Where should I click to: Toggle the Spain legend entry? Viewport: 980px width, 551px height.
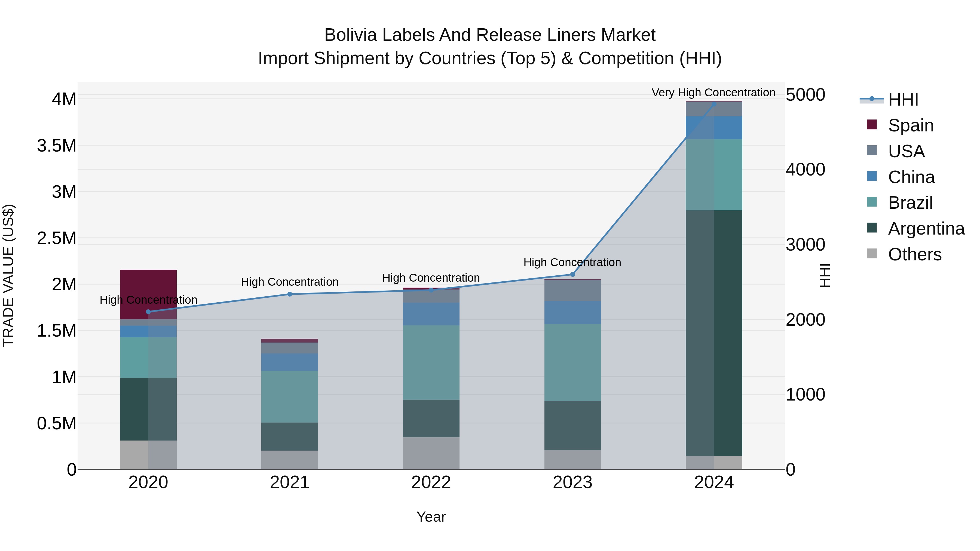(x=900, y=125)
